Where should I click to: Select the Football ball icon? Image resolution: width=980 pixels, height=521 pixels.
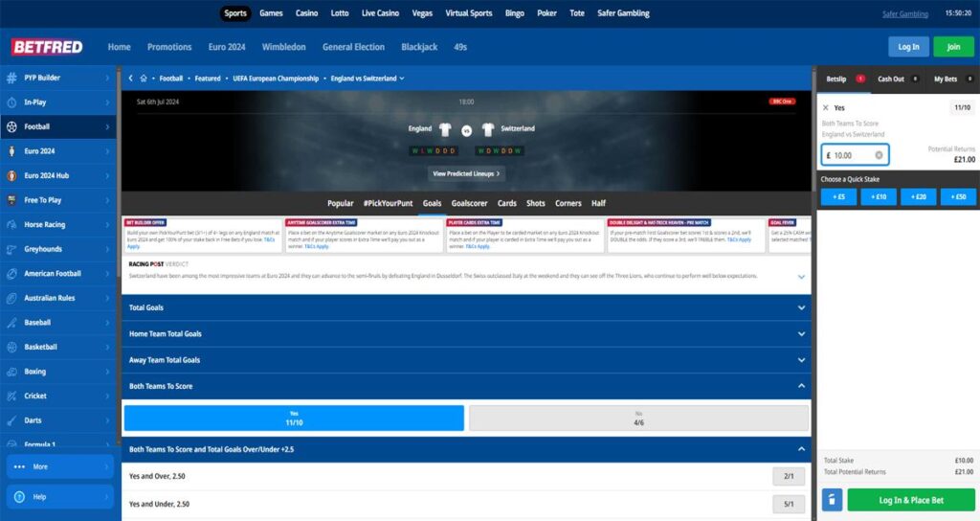point(11,127)
